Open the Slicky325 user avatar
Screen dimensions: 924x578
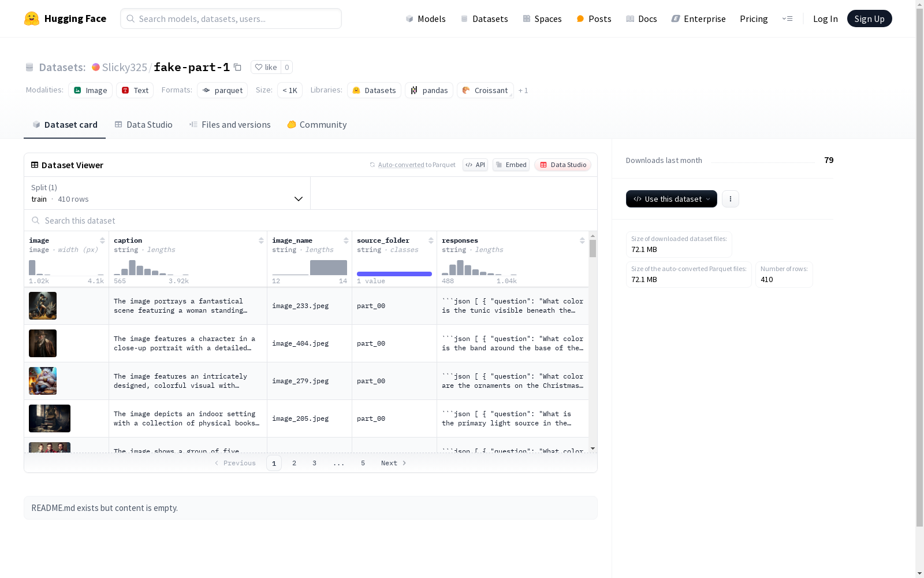click(x=96, y=67)
